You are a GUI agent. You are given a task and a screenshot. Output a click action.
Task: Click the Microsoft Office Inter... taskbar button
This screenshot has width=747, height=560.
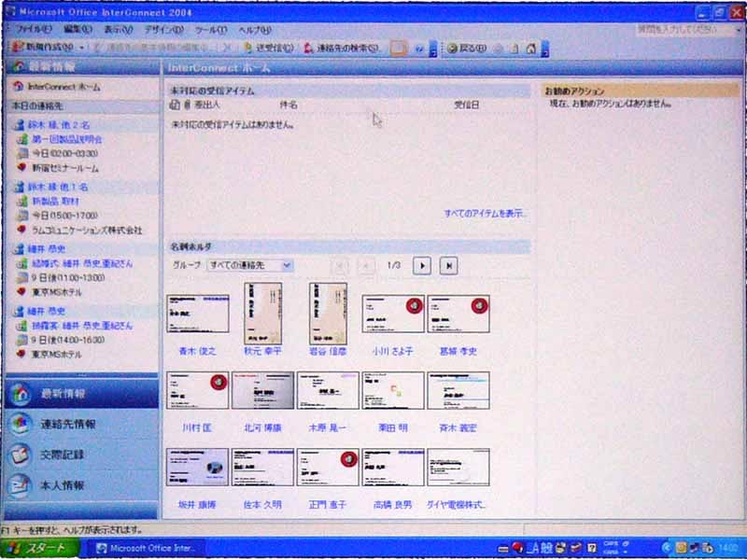click(147, 548)
